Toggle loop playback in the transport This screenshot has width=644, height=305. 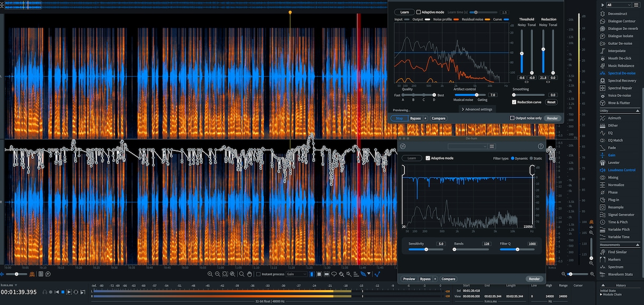point(76,292)
